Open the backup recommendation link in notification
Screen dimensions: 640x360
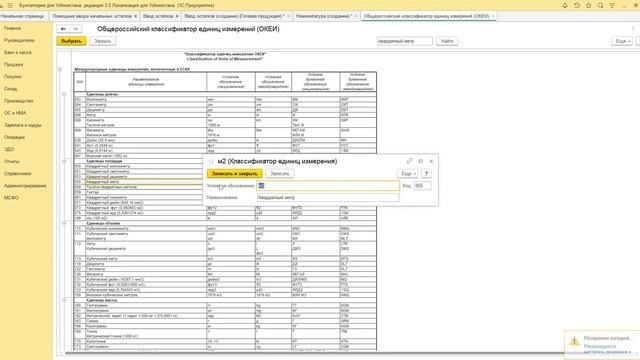pyautogui.click(x=608, y=349)
